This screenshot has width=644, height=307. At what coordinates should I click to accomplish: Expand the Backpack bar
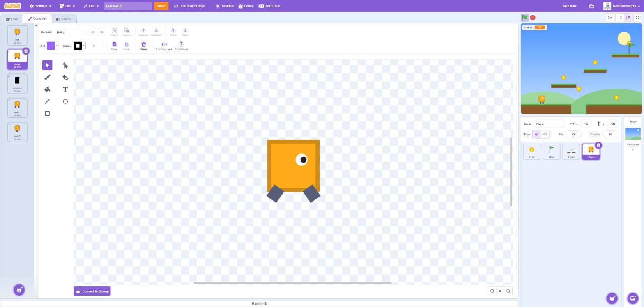(x=259, y=304)
